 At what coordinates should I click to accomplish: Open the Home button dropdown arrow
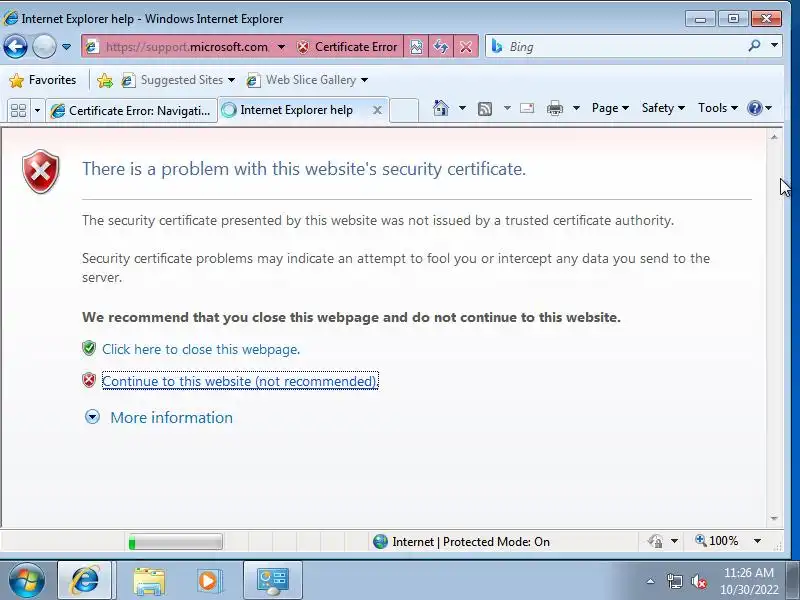462,108
